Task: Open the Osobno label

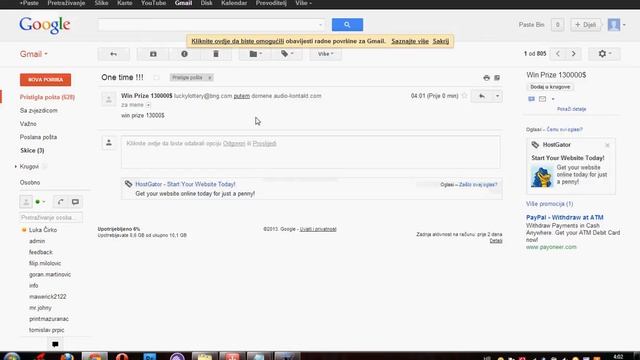Action: (x=30, y=182)
